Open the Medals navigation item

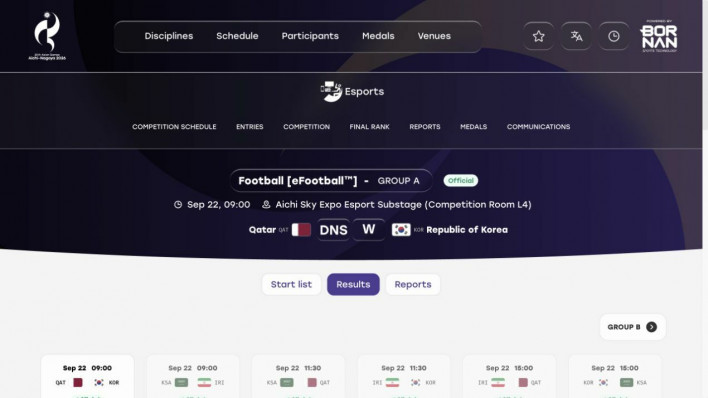[x=378, y=36]
